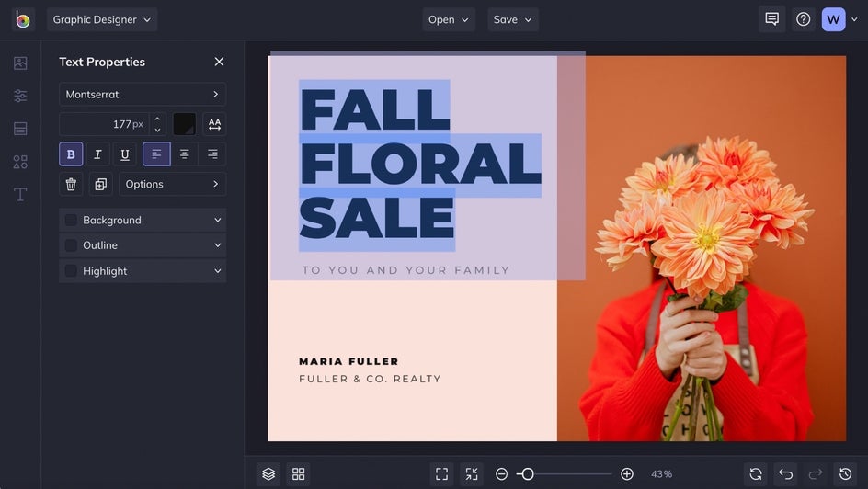This screenshot has width=868, height=489.
Task: Align text right
Action: pos(212,154)
